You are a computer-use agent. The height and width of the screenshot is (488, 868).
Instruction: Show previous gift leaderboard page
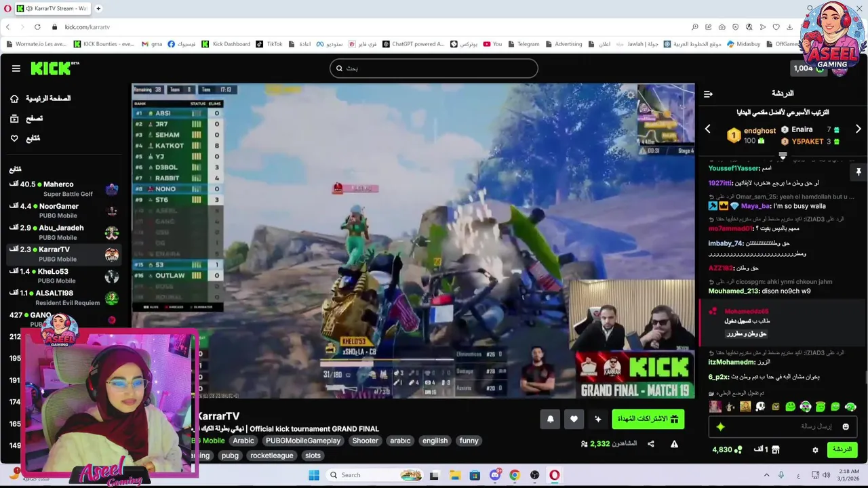click(x=707, y=129)
